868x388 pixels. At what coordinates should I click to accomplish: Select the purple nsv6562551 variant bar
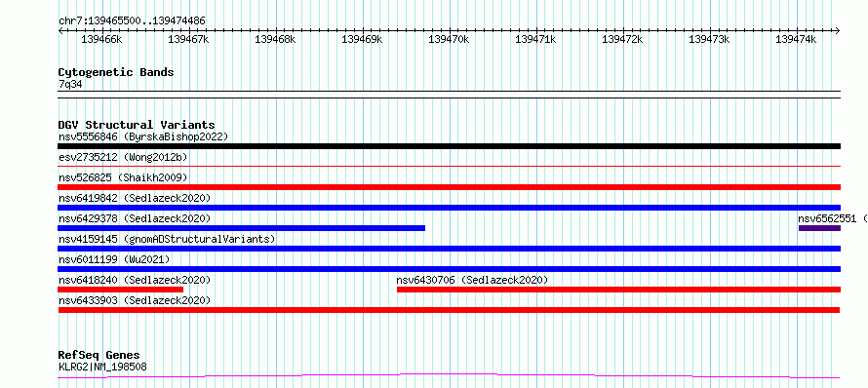(819, 228)
